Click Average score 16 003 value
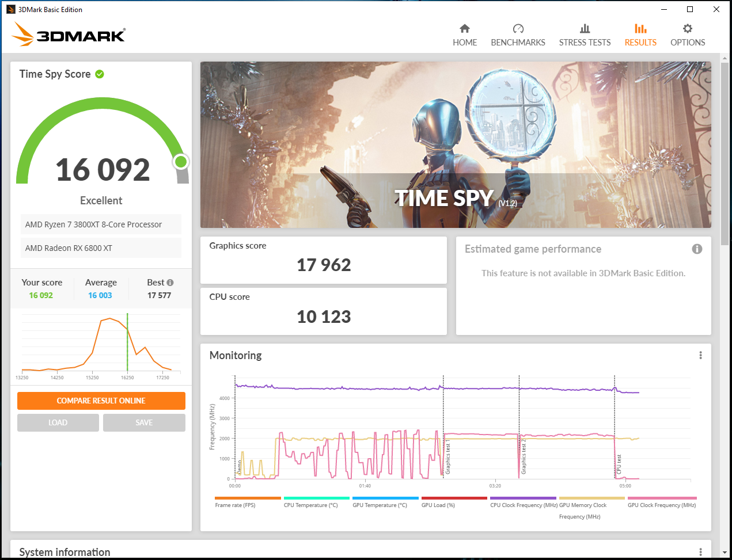Screen dimensions: 732x560 coord(100,295)
